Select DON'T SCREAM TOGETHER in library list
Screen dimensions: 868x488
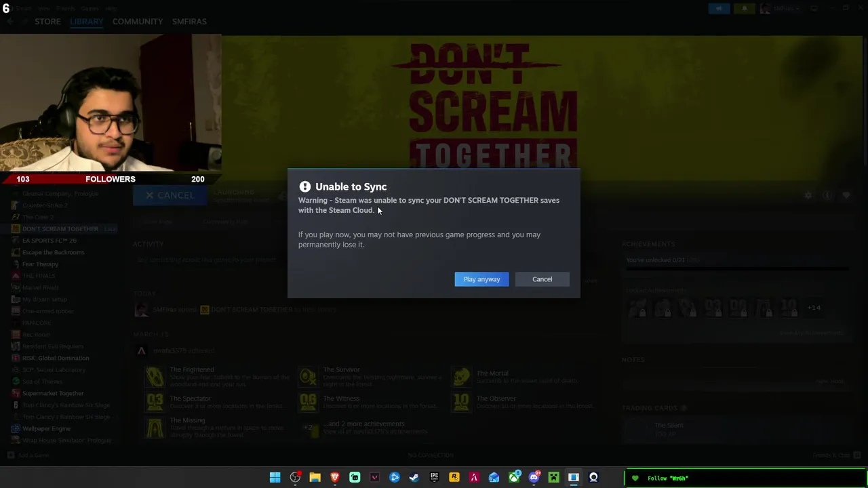tap(60, 229)
